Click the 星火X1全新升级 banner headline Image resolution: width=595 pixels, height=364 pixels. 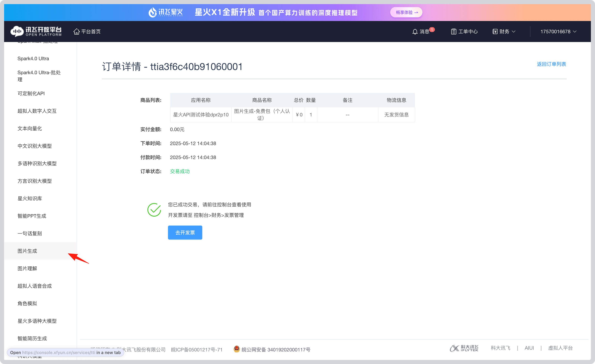[x=225, y=12]
